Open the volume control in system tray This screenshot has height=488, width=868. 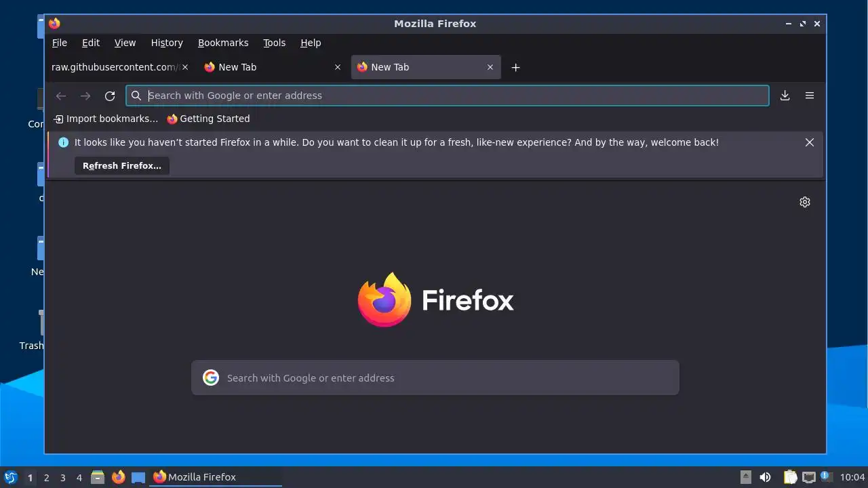point(765,477)
